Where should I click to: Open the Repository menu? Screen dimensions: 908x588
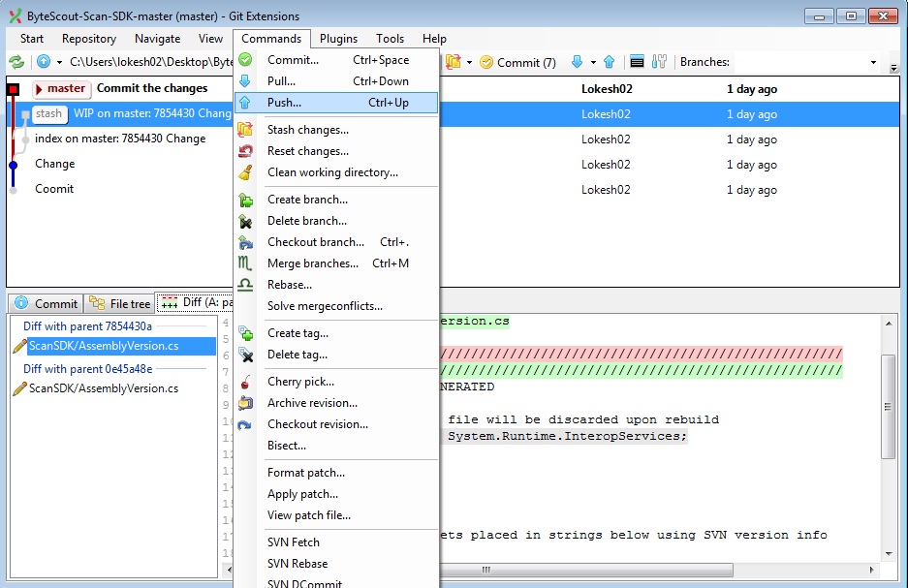[x=89, y=39]
